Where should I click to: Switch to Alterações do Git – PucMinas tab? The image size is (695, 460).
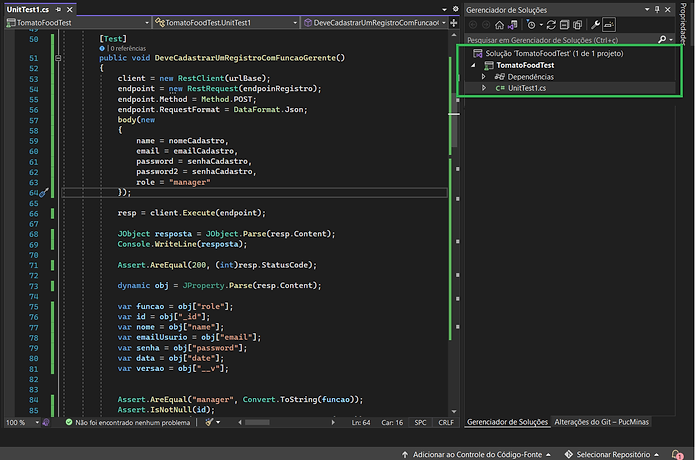pyautogui.click(x=601, y=422)
